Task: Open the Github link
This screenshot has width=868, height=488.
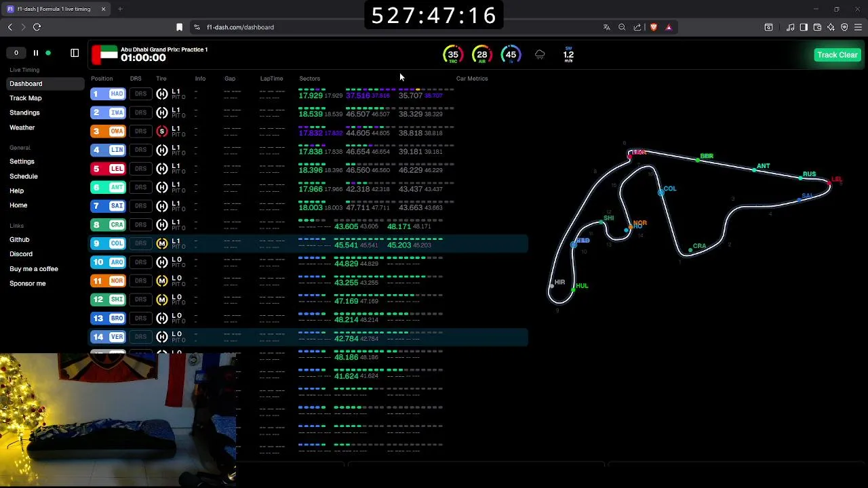Action: (x=20, y=239)
